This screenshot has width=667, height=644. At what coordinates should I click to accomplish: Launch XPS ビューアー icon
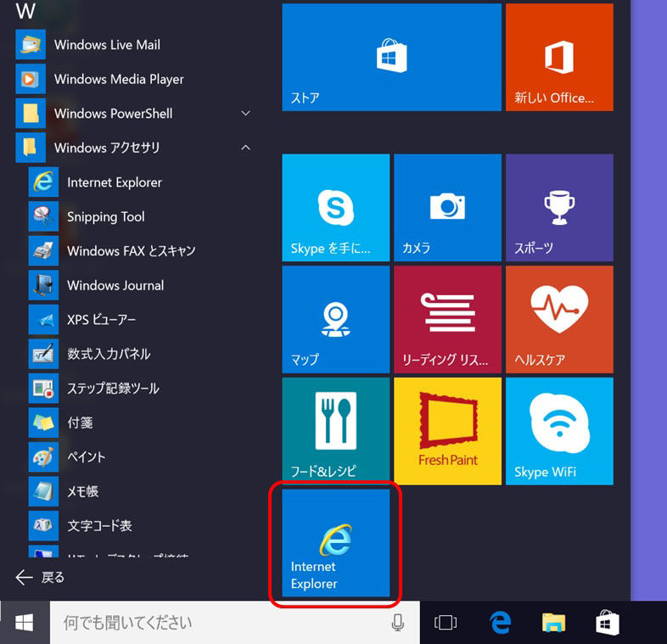(x=43, y=319)
